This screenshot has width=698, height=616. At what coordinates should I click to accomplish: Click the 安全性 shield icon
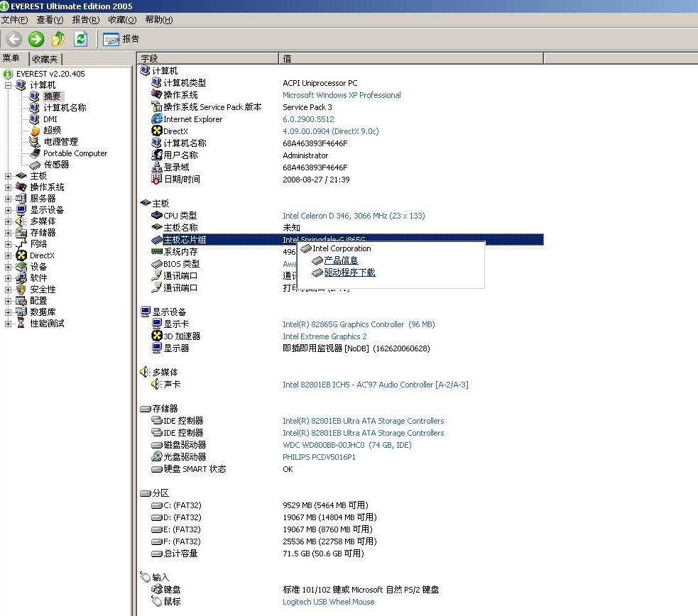(x=21, y=290)
